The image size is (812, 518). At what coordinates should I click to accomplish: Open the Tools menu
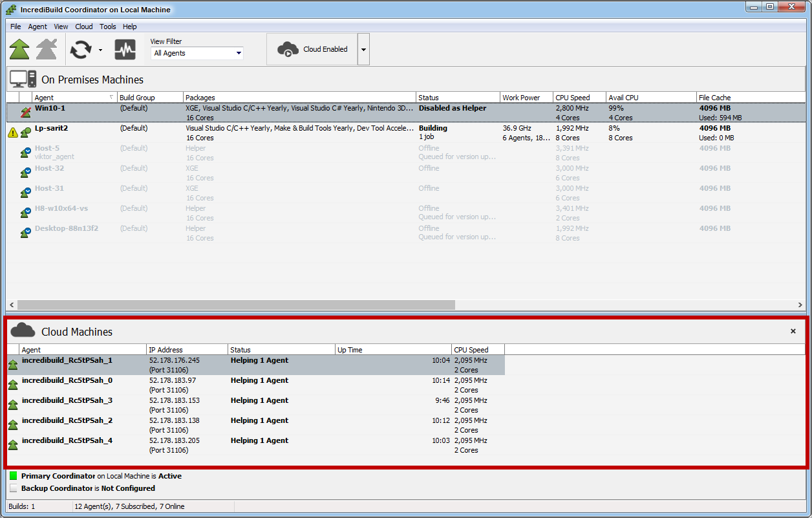coord(108,27)
